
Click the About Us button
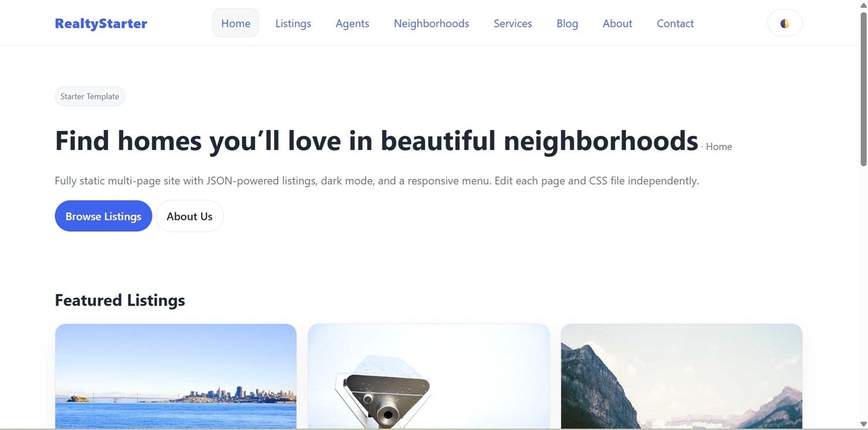(x=190, y=216)
